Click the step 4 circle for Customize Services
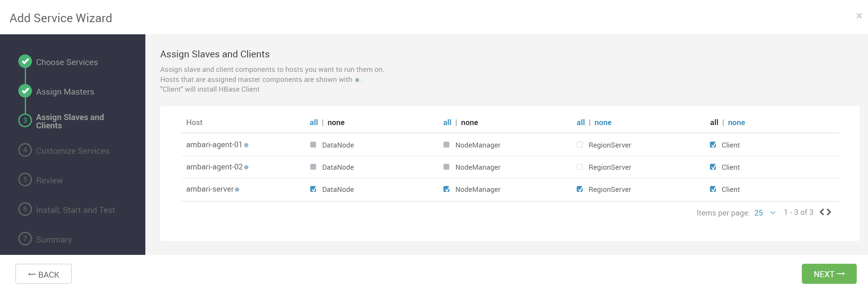This screenshot has height=288, width=868. (25, 150)
